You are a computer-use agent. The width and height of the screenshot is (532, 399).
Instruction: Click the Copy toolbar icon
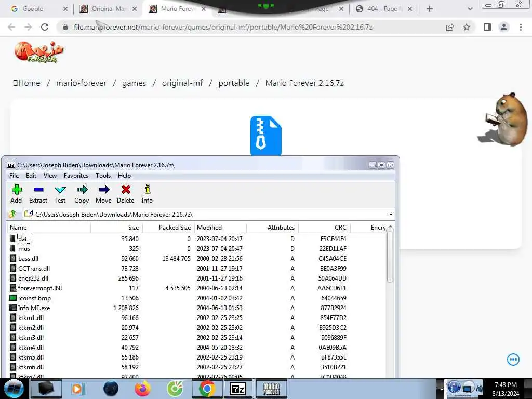tap(82, 194)
